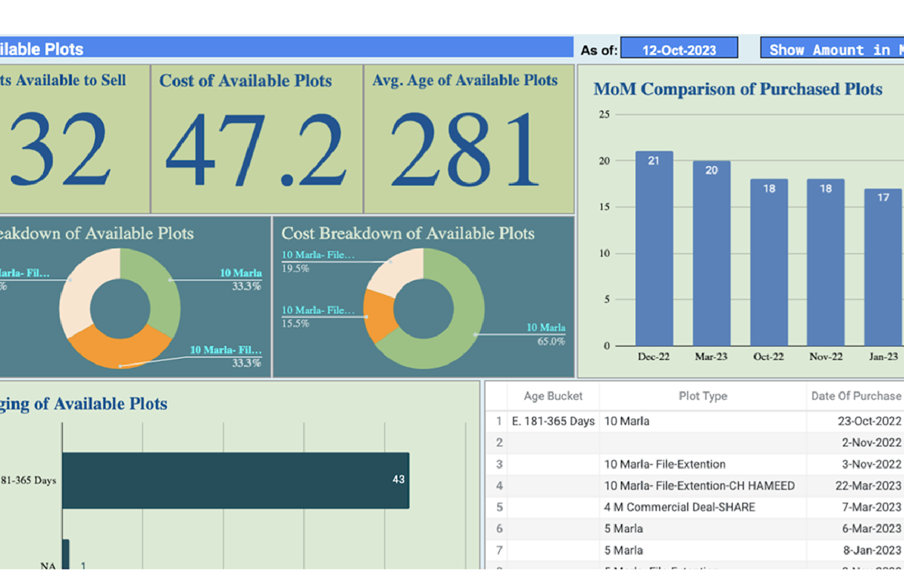
Task: Select the Avg. Age of Available Plots 281 card
Action: [x=468, y=139]
